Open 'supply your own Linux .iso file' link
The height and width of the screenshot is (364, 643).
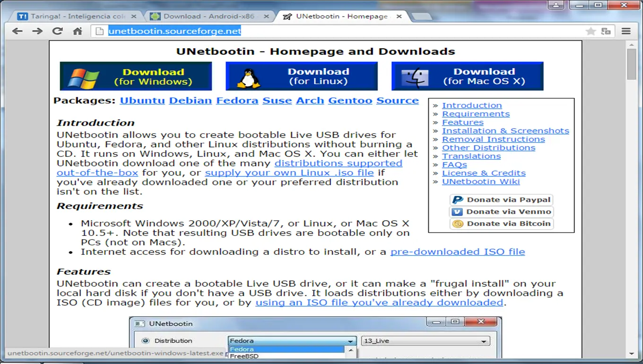pyautogui.click(x=289, y=173)
